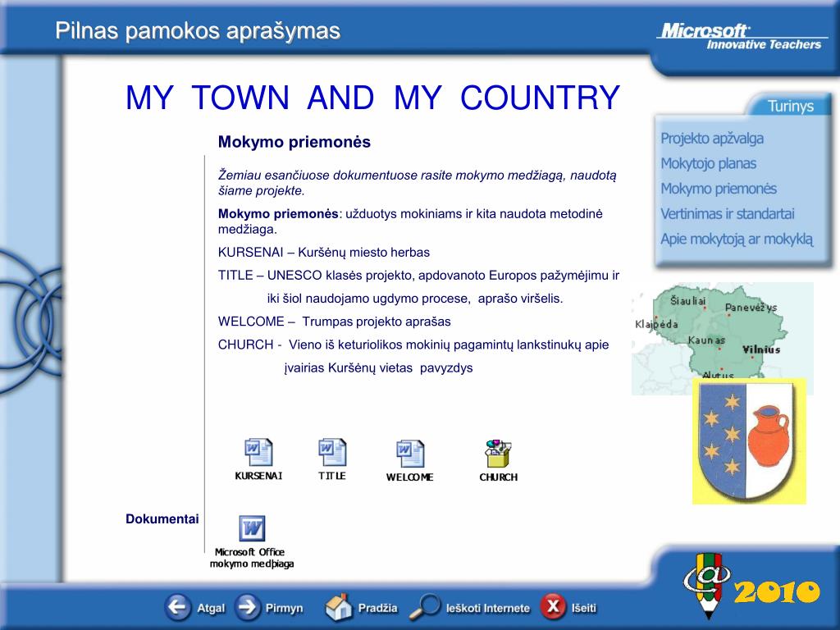Screen dimensions: 840x630
Task: Open Microsoft Office mokymo medžiaga Word icon
Action: click(252, 528)
